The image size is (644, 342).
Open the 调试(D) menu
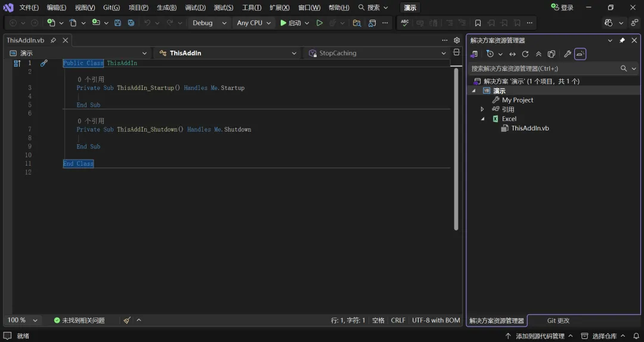coord(195,8)
